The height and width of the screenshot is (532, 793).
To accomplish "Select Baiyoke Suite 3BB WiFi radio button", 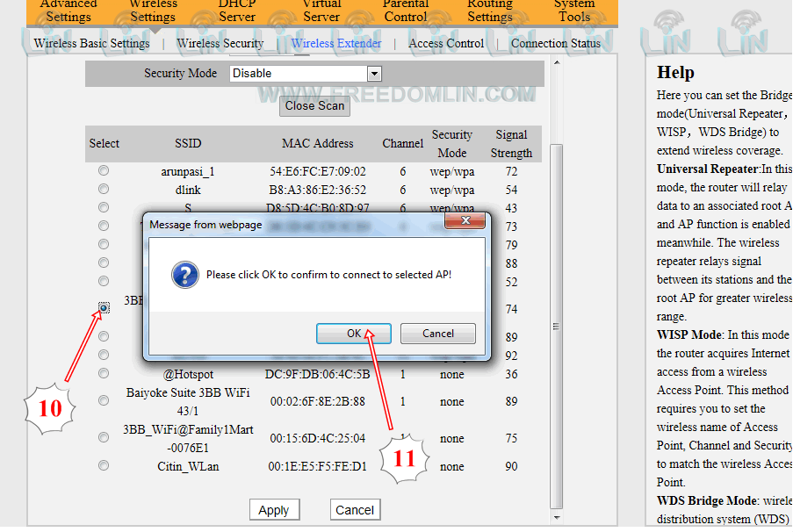I will (104, 401).
